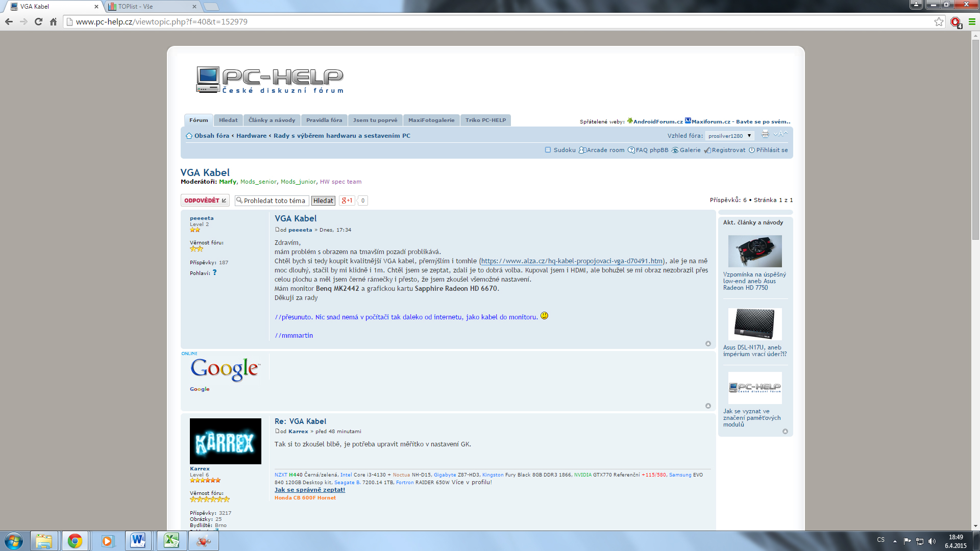Print the topic via printer icon
980x551 pixels.
(x=765, y=134)
